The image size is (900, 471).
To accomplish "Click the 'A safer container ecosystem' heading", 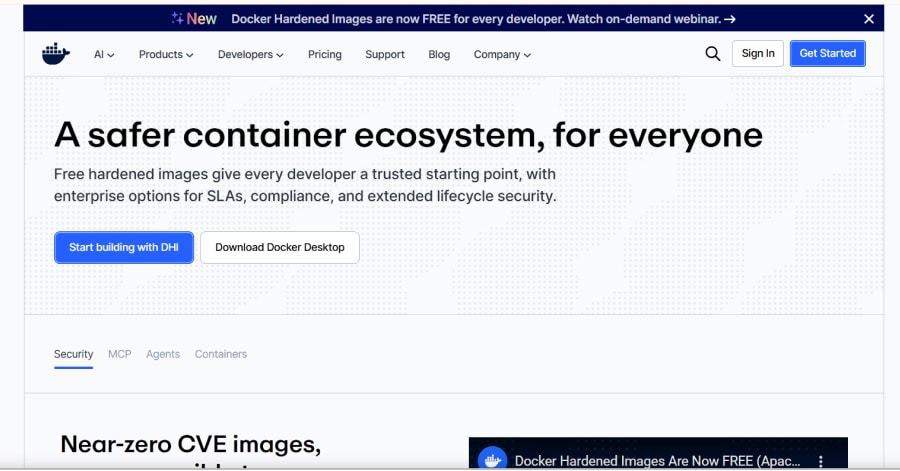I will pos(408,135).
